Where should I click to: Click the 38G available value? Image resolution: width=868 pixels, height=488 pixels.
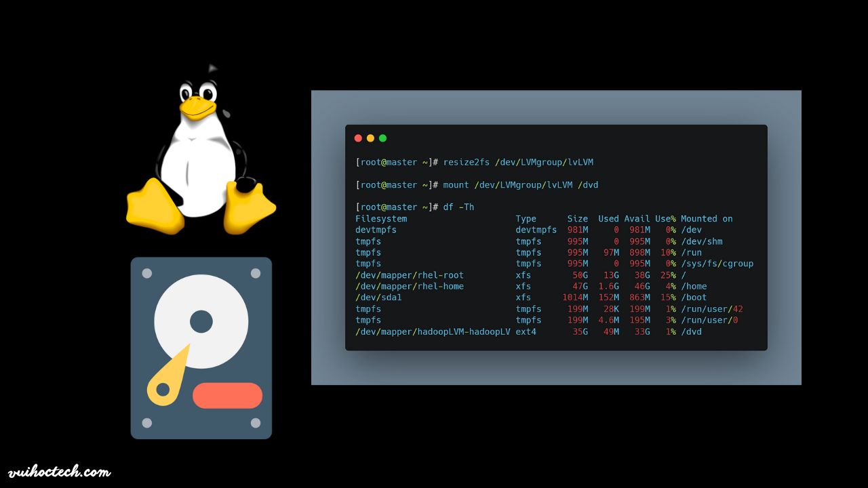642,275
